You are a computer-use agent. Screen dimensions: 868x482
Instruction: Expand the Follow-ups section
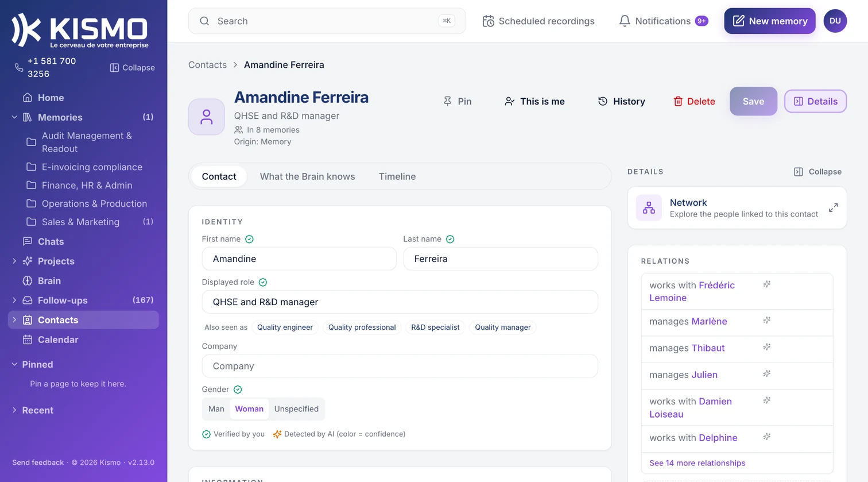[14, 300]
